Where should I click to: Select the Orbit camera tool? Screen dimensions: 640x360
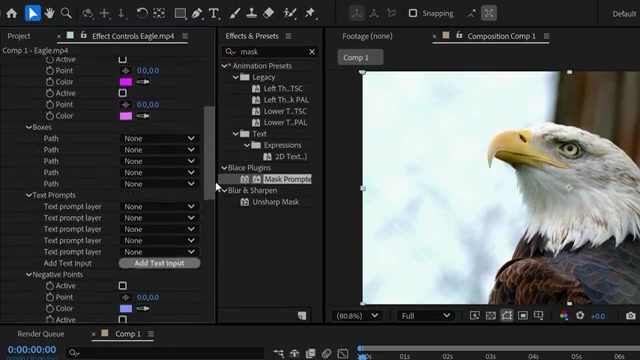pyautogui.click(x=87, y=13)
